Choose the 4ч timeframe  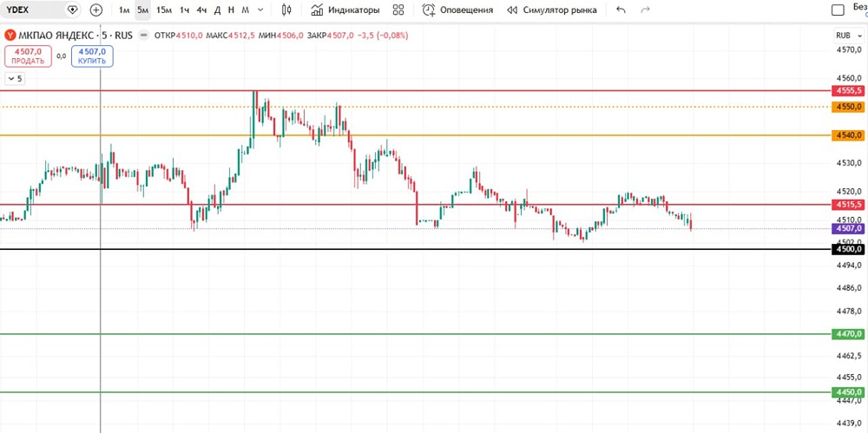tap(201, 10)
